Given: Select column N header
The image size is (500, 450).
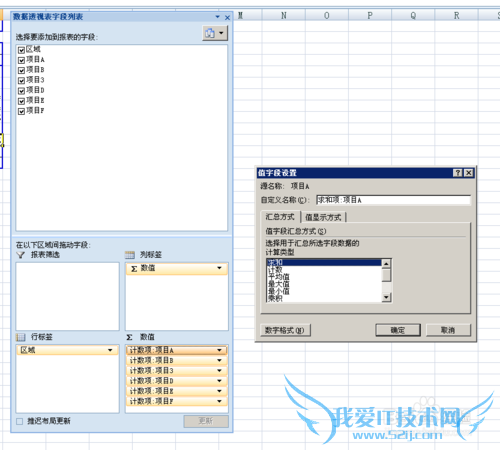Looking at the screenshot, I should click(x=284, y=15).
